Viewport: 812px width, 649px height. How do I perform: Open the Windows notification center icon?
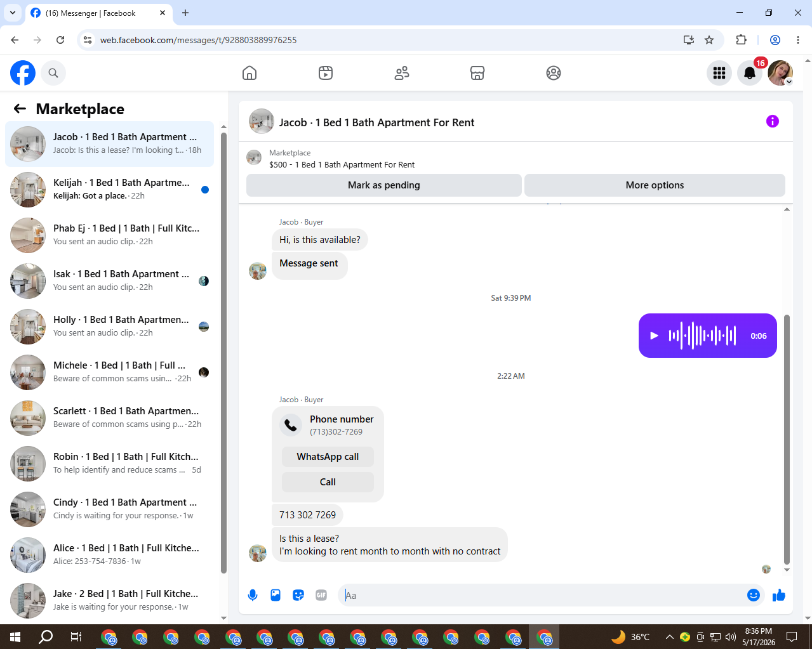(x=792, y=637)
